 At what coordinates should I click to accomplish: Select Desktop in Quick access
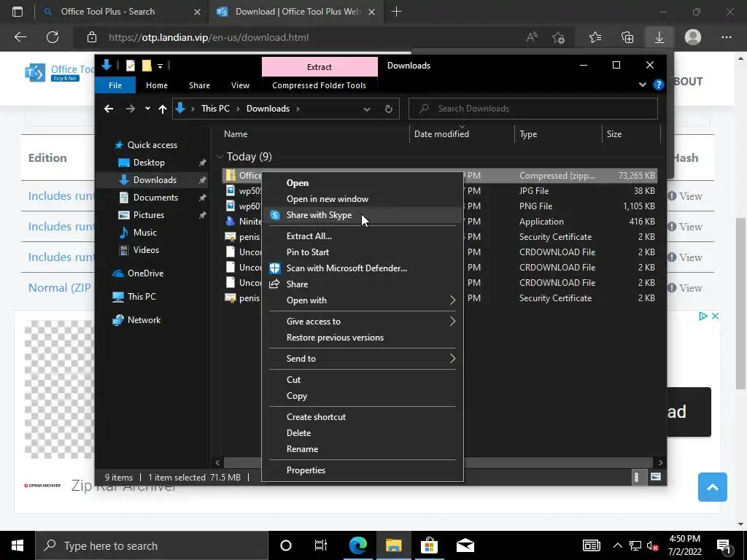click(149, 163)
